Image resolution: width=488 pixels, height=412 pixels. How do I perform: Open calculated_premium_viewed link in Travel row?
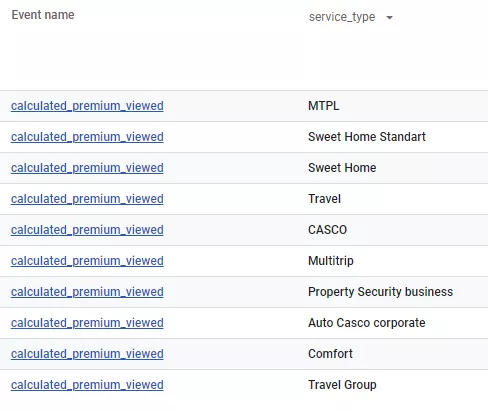(87, 199)
